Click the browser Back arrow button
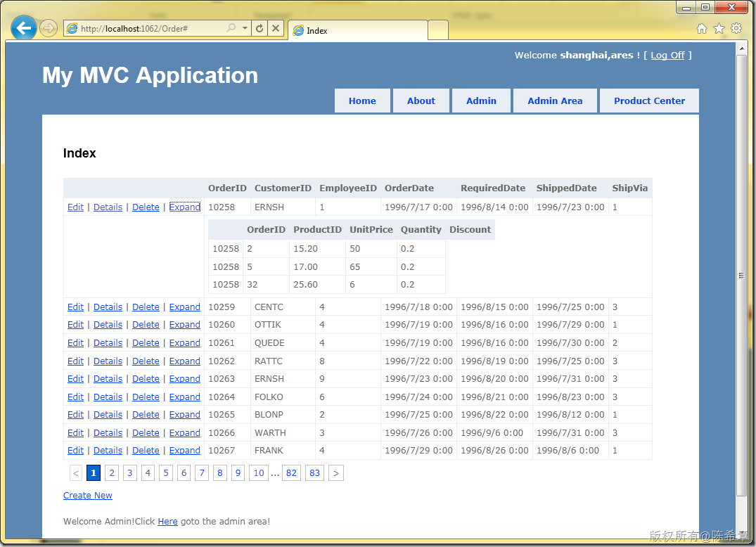756x547 pixels. [x=25, y=28]
